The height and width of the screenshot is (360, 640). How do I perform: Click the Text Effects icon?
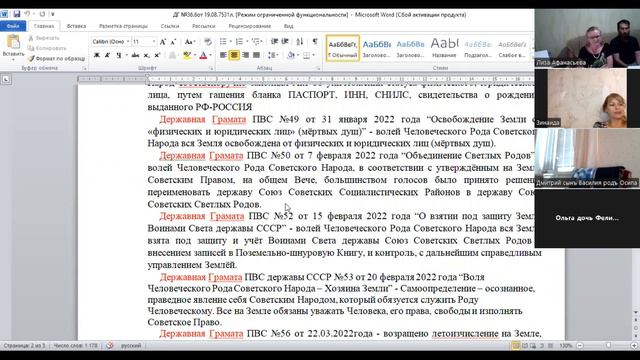(173, 55)
